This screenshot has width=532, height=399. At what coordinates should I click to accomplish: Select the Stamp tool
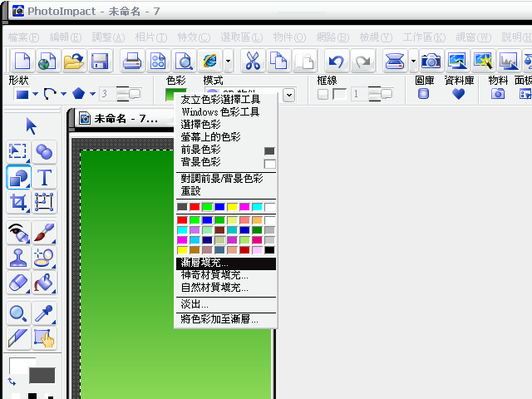point(18,258)
